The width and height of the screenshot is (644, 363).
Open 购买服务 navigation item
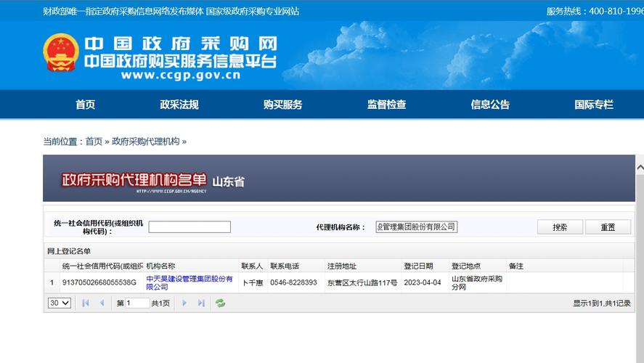tap(282, 105)
